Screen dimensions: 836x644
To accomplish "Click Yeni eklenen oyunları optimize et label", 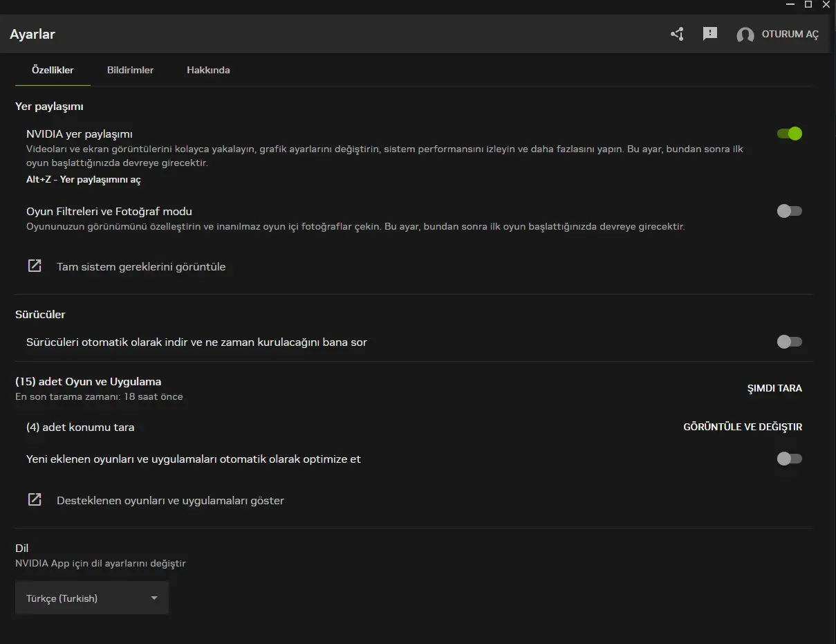I will click(x=194, y=459).
